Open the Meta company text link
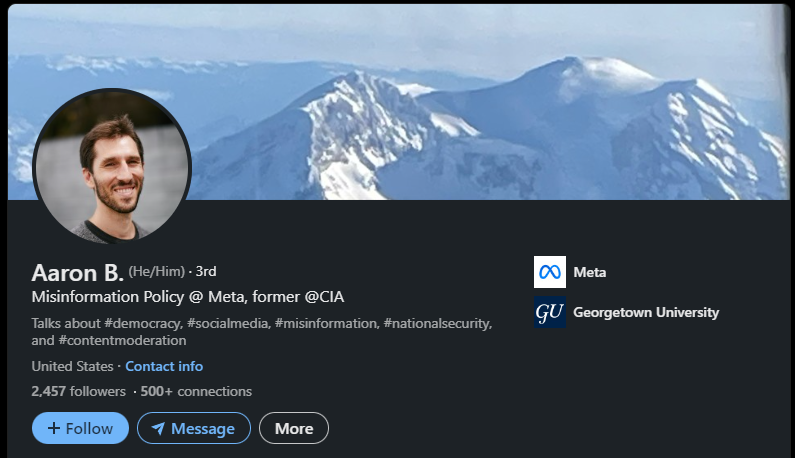The image size is (795, 458). 590,272
